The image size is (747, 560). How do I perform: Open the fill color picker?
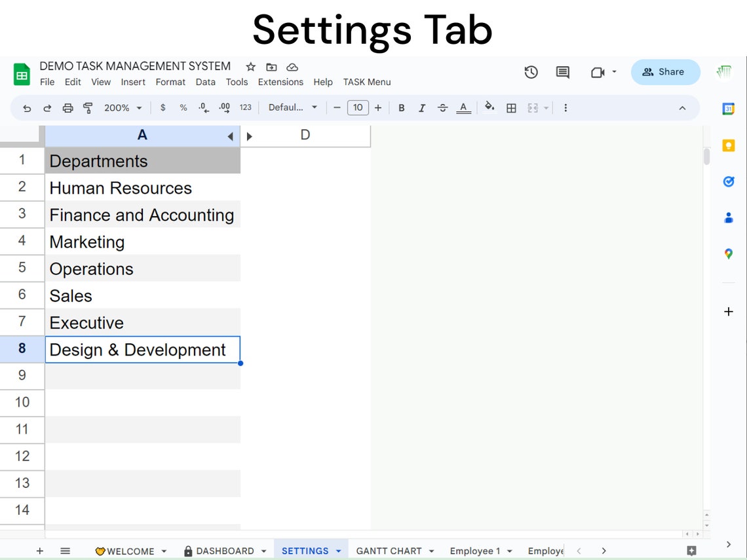tap(490, 107)
